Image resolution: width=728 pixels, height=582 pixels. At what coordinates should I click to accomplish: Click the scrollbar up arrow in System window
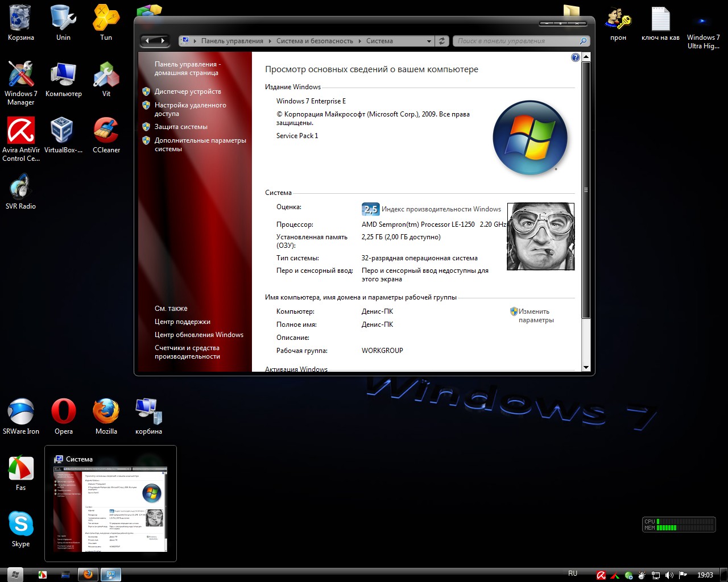[x=586, y=57]
